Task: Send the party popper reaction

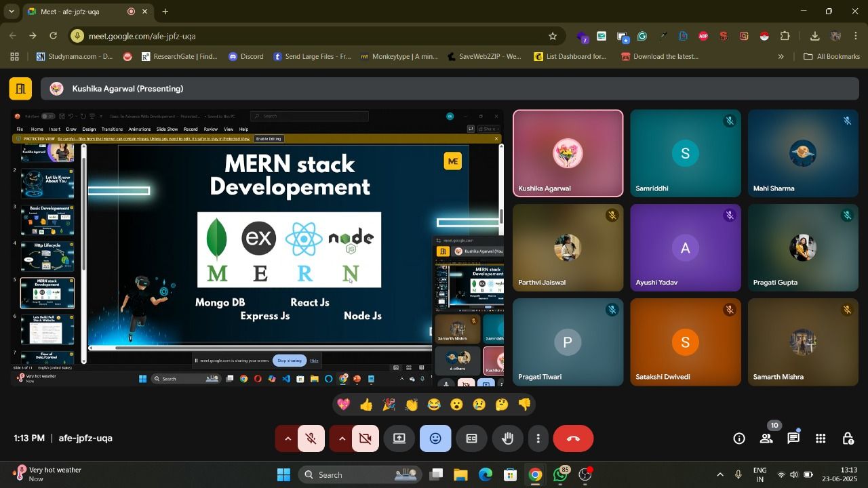Action: pos(389,405)
